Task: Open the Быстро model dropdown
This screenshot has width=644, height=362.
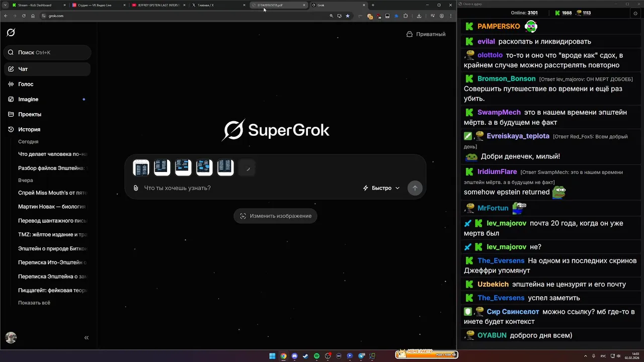Action: coord(381,188)
